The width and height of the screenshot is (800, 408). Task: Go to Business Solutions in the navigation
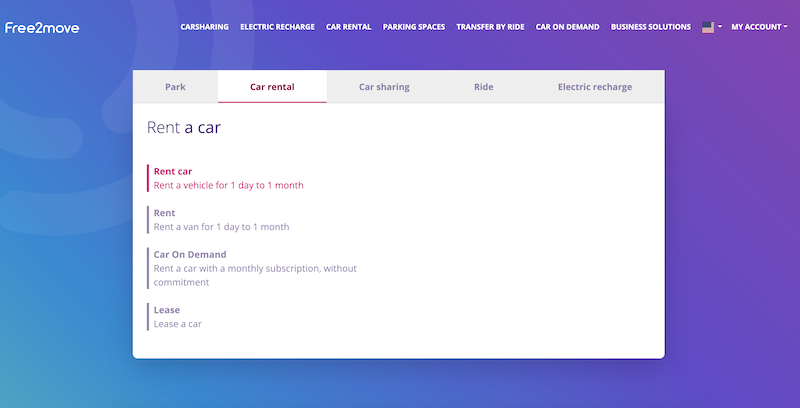pyautogui.click(x=651, y=27)
